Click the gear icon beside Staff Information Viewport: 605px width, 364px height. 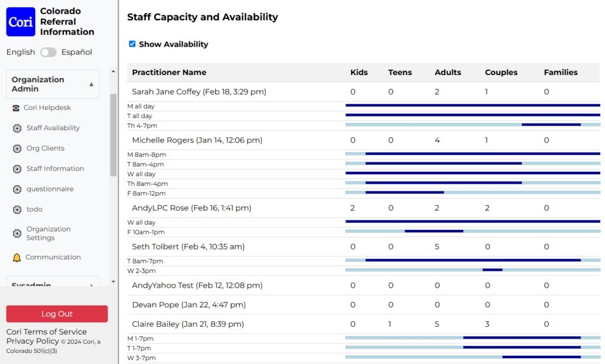(x=17, y=169)
